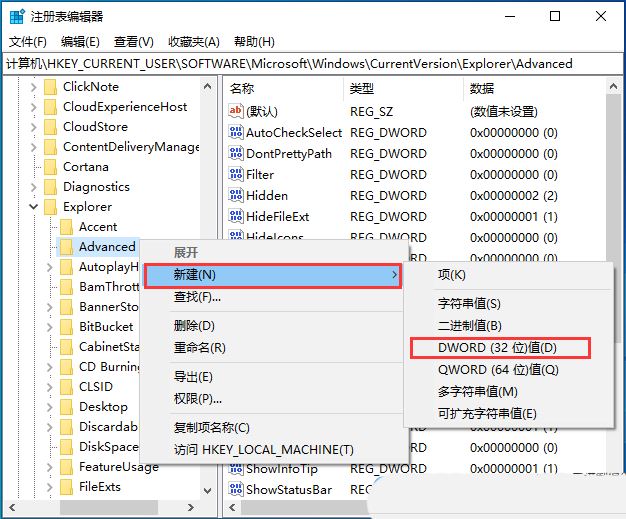This screenshot has width=626, height=519.
Task: Expand the CloudStore tree node
Action: 34,127
